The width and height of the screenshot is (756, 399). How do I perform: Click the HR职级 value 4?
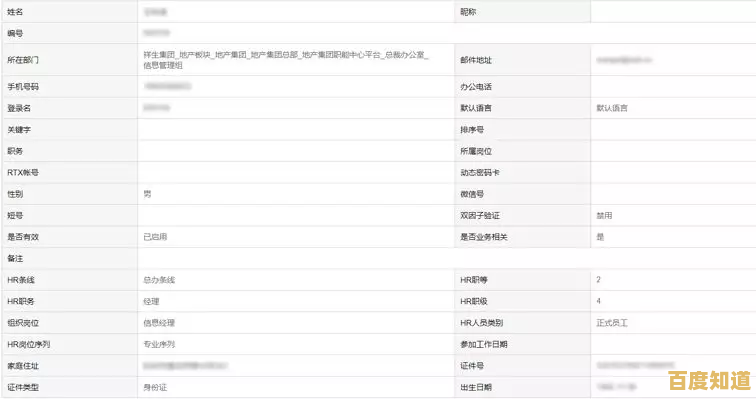[x=598, y=301]
